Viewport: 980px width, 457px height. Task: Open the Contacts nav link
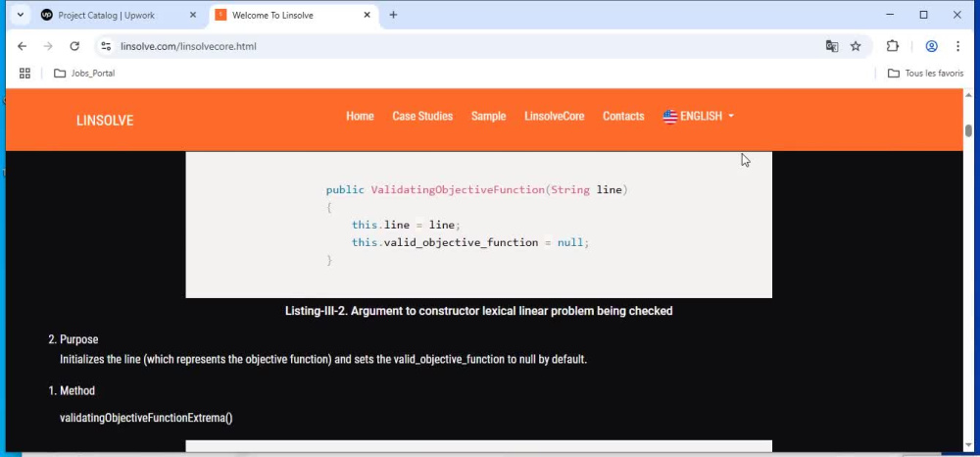[623, 117]
